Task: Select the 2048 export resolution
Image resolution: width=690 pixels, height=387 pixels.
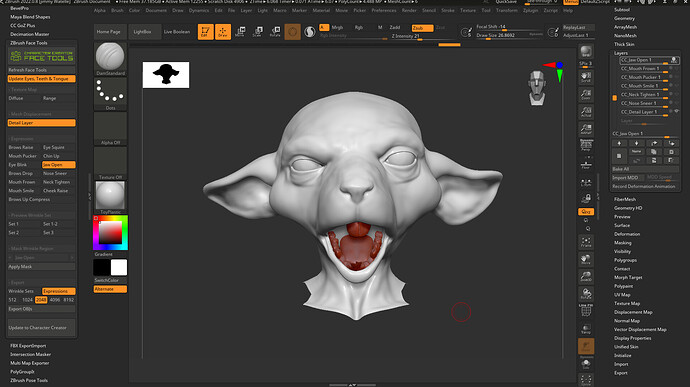Action: point(41,300)
